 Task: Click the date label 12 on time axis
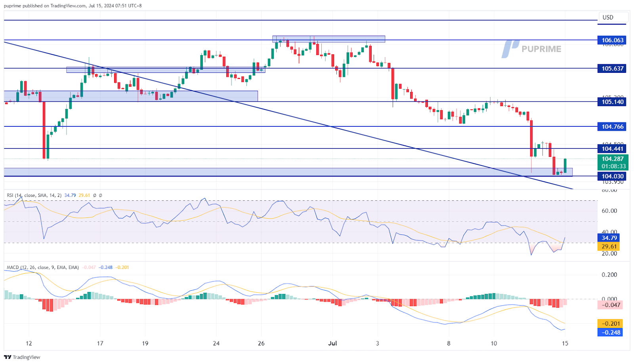tap(29, 343)
